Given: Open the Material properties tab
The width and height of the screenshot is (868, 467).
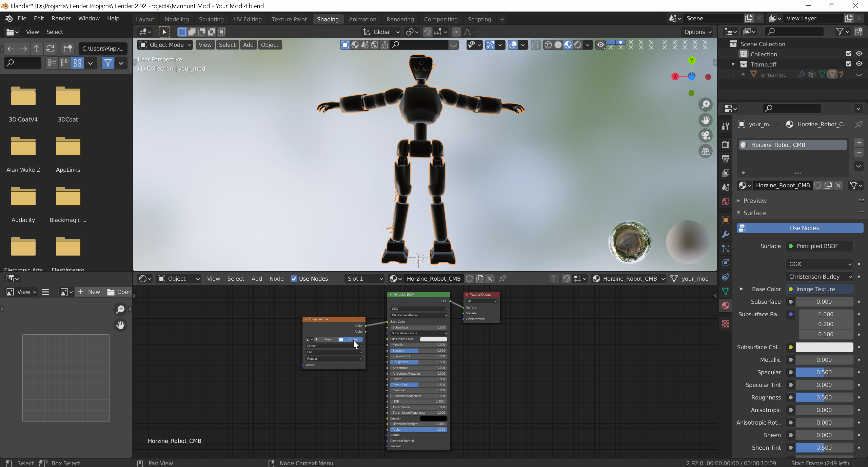Looking at the screenshot, I should pos(726,305).
